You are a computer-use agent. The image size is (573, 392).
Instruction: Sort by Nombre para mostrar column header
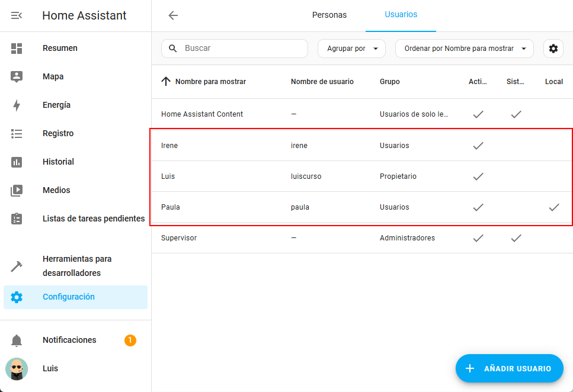[210, 82]
